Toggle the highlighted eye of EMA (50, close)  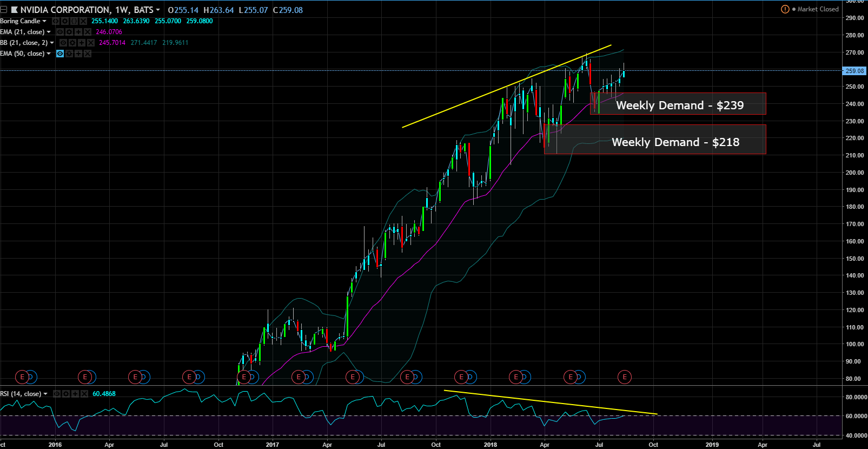pos(60,54)
